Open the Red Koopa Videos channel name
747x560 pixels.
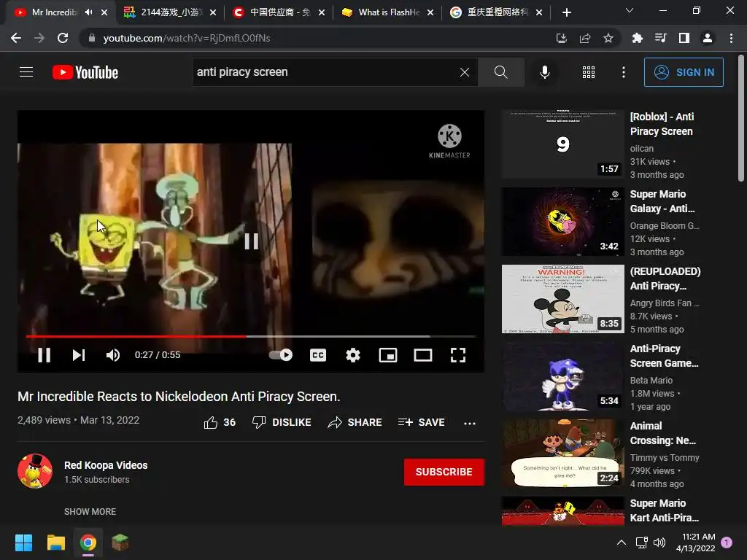(106, 465)
